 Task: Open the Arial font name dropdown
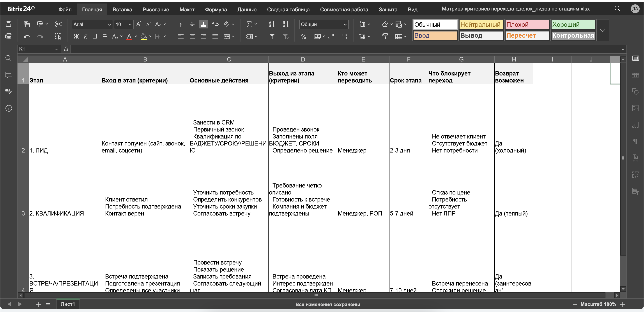[92, 24]
